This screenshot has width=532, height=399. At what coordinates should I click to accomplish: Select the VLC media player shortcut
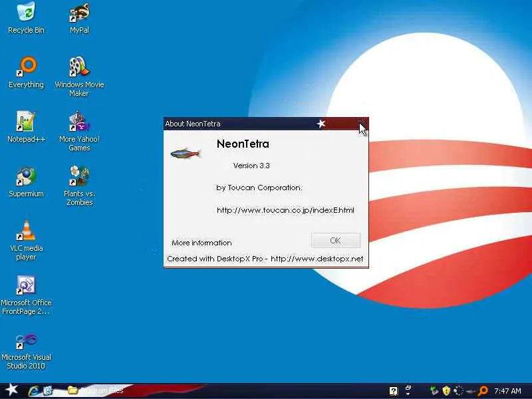[x=26, y=240]
